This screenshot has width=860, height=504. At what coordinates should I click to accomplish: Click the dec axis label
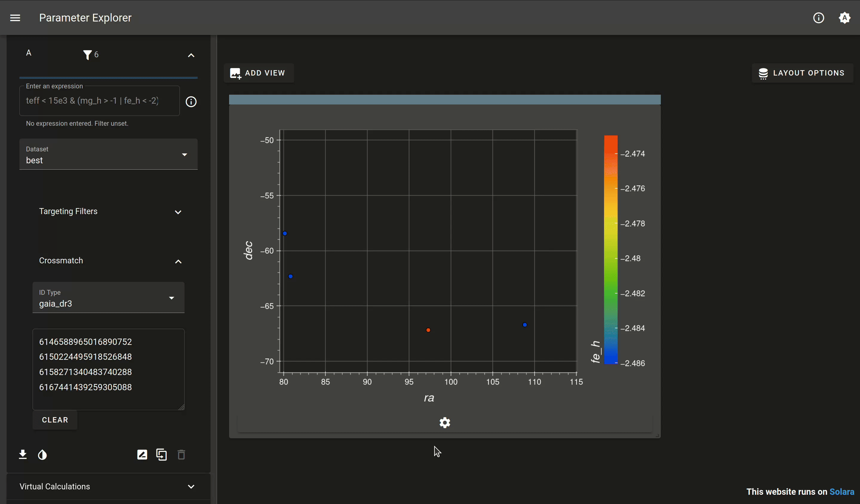tap(248, 251)
